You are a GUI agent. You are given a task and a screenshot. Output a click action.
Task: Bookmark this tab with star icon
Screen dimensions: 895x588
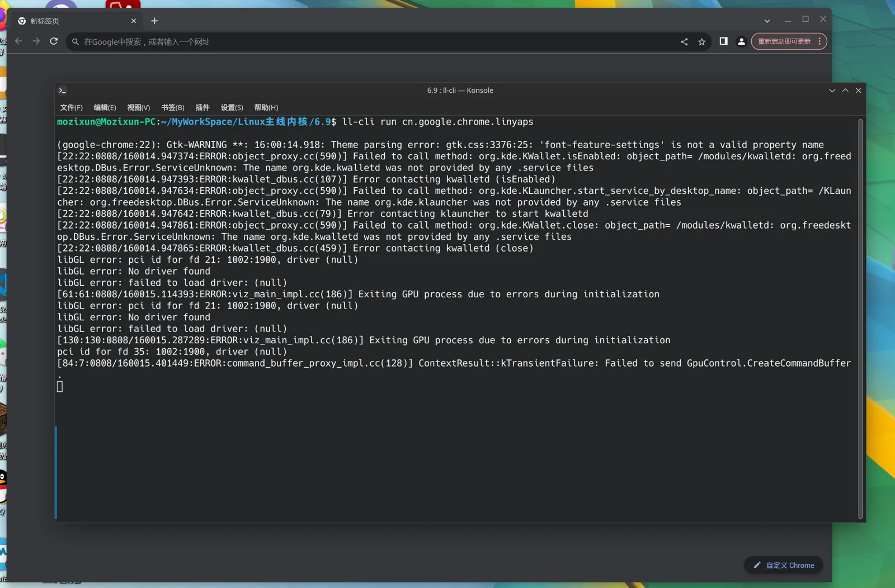(x=701, y=42)
